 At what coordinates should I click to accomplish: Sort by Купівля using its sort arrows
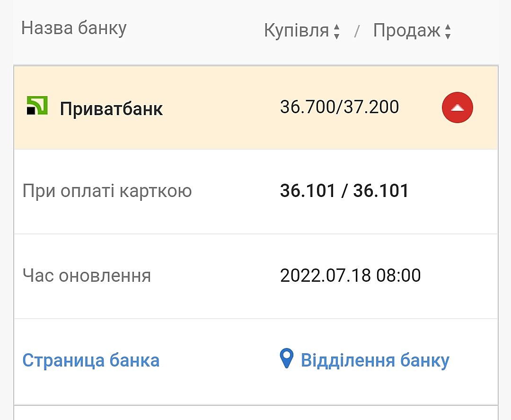(336, 32)
